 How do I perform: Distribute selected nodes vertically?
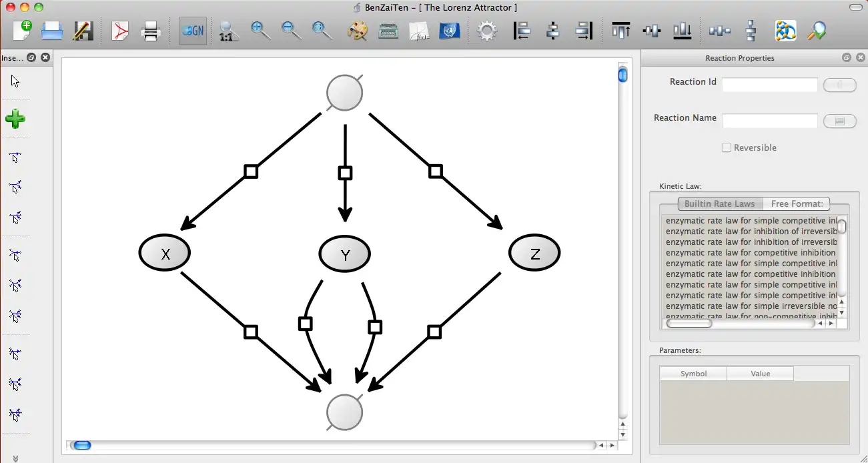[x=751, y=31]
